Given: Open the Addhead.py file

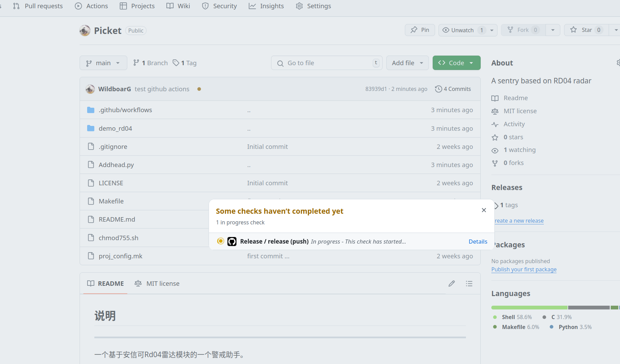Looking at the screenshot, I should coord(116,165).
